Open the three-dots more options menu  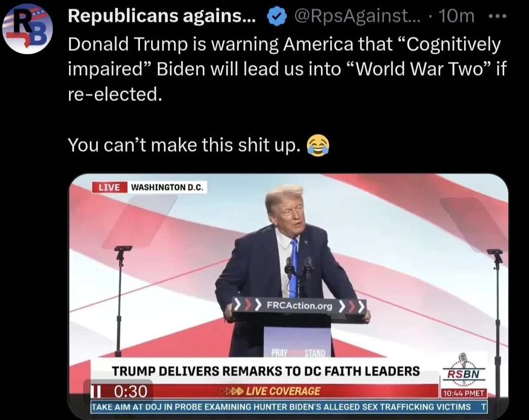497,16
